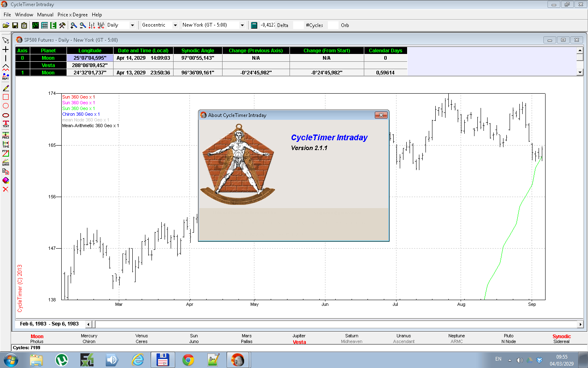Select the ASPT aspect tool

(6, 76)
